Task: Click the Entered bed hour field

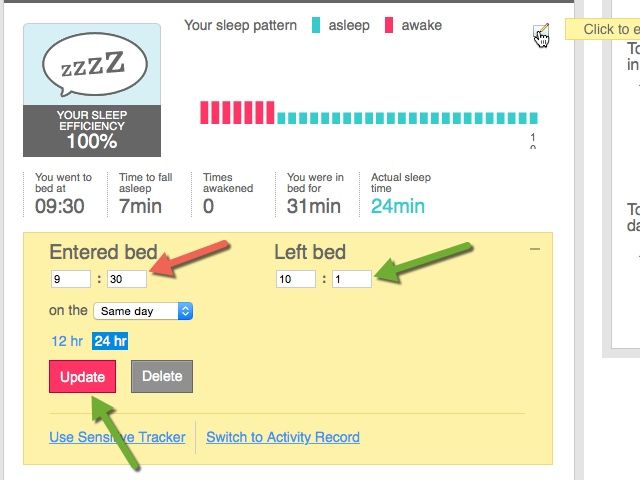Action: coord(71,279)
